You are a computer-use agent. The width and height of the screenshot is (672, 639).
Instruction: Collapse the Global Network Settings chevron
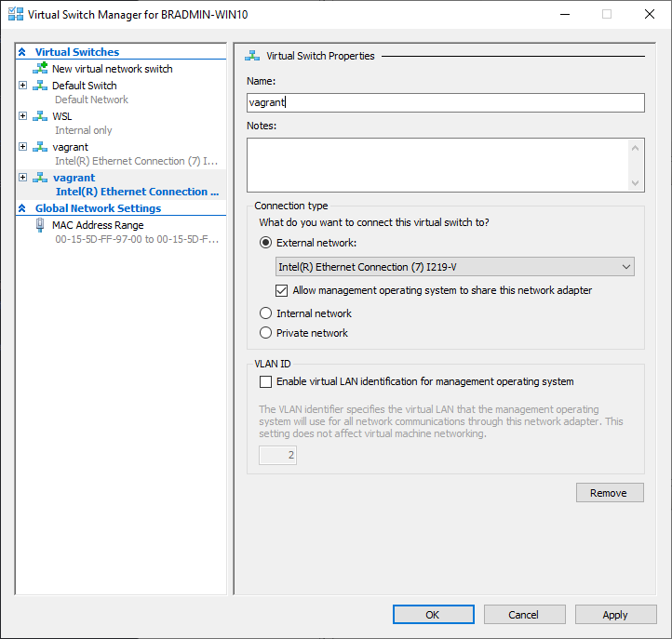(22, 208)
